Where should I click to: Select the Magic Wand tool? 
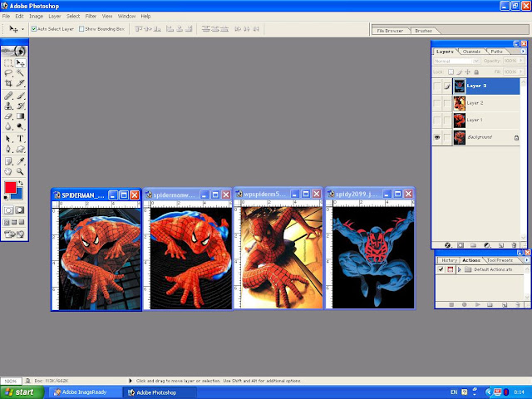point(20,72)
